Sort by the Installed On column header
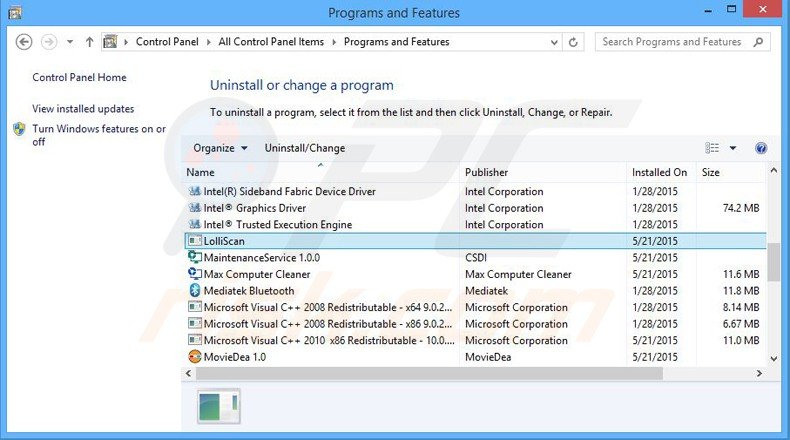 660,172
